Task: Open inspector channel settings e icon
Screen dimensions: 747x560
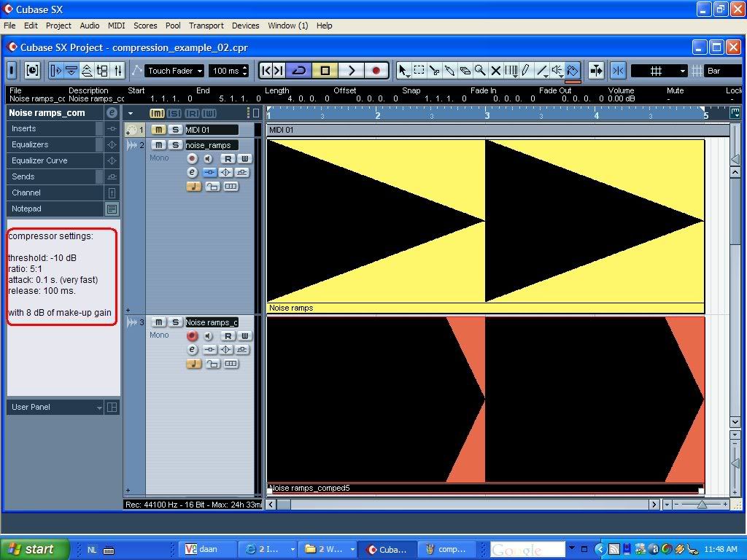Action: pyautogui.click(x=112, y=113)
